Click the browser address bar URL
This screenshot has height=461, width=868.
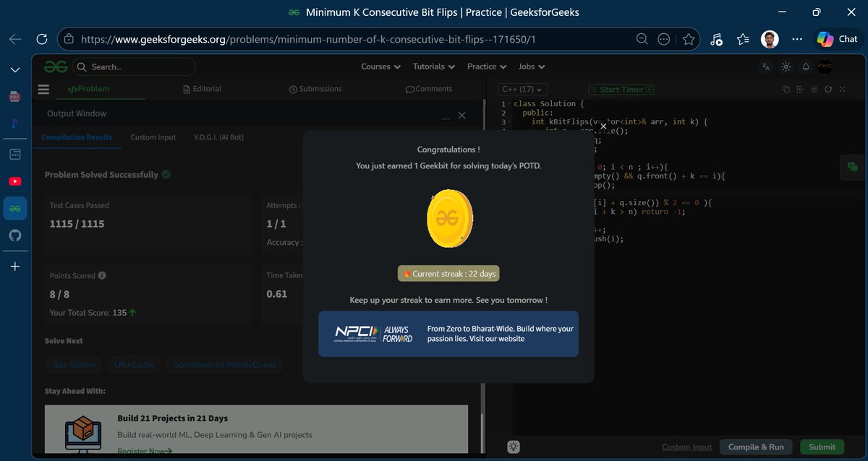pos(307,39)
